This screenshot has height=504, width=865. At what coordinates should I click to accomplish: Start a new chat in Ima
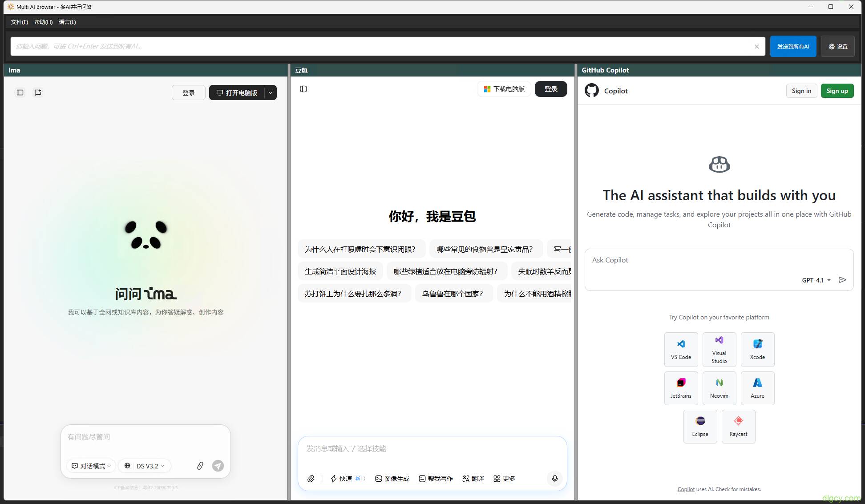click(x=38, y=93)
